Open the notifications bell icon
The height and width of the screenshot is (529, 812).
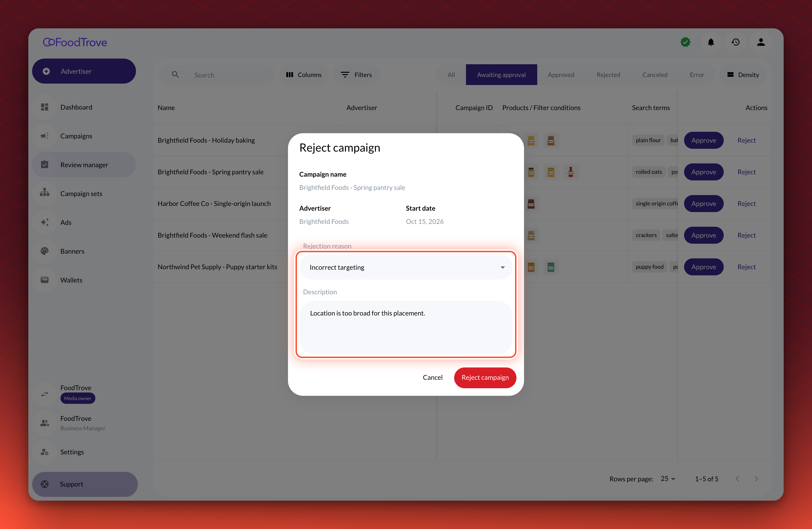711,42
